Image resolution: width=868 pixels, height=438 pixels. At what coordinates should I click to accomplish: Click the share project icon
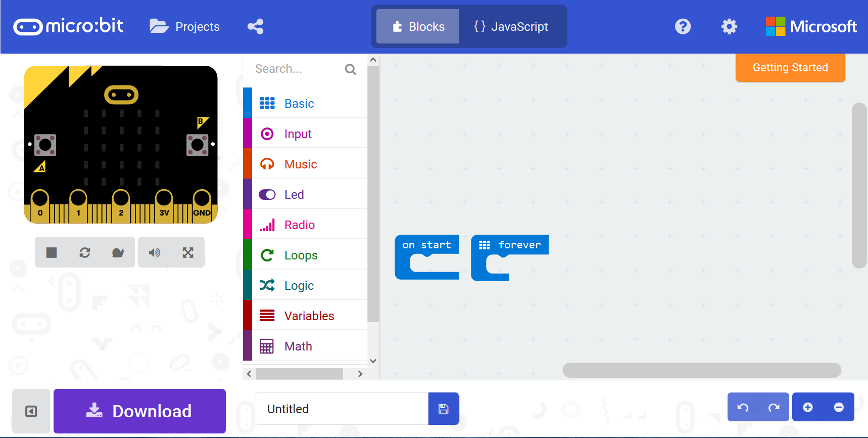256,26
